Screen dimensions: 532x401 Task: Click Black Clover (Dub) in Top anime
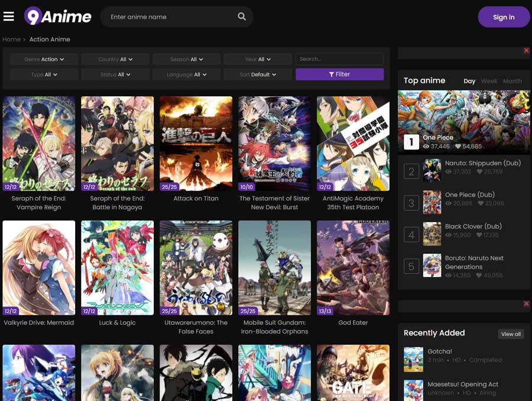click(473, 226)
